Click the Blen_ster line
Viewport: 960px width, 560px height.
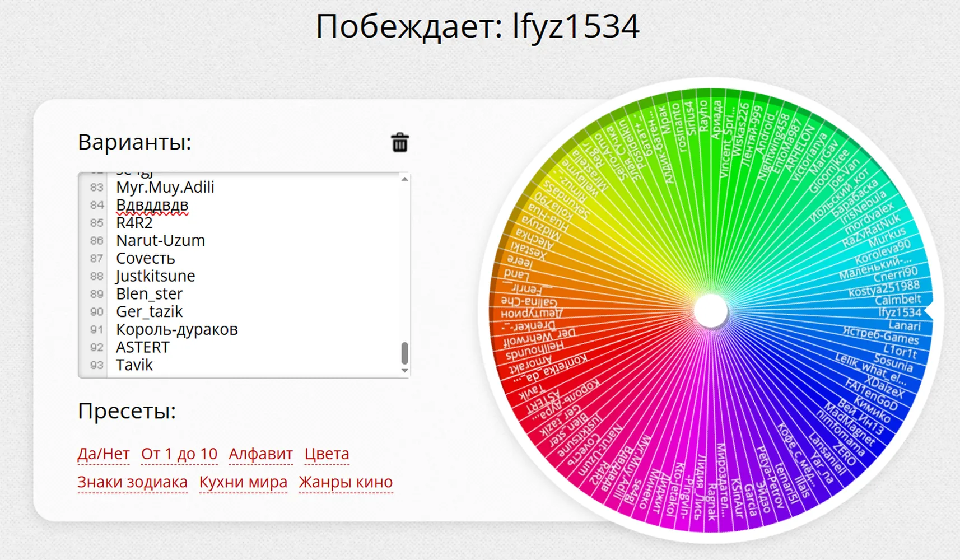click(150, 294)
